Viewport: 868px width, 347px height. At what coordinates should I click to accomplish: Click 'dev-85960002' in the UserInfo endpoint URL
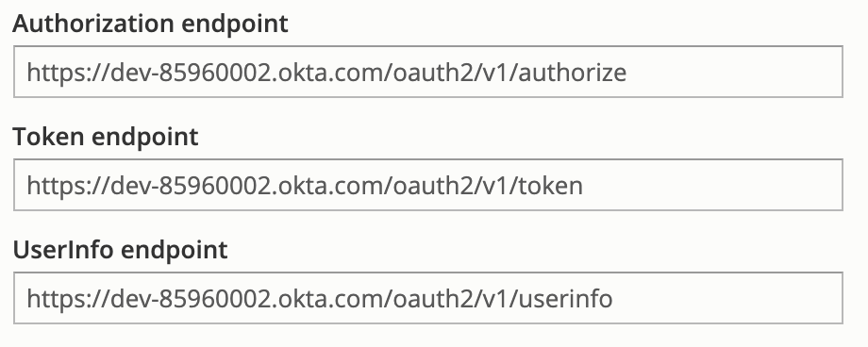(191, 298)
